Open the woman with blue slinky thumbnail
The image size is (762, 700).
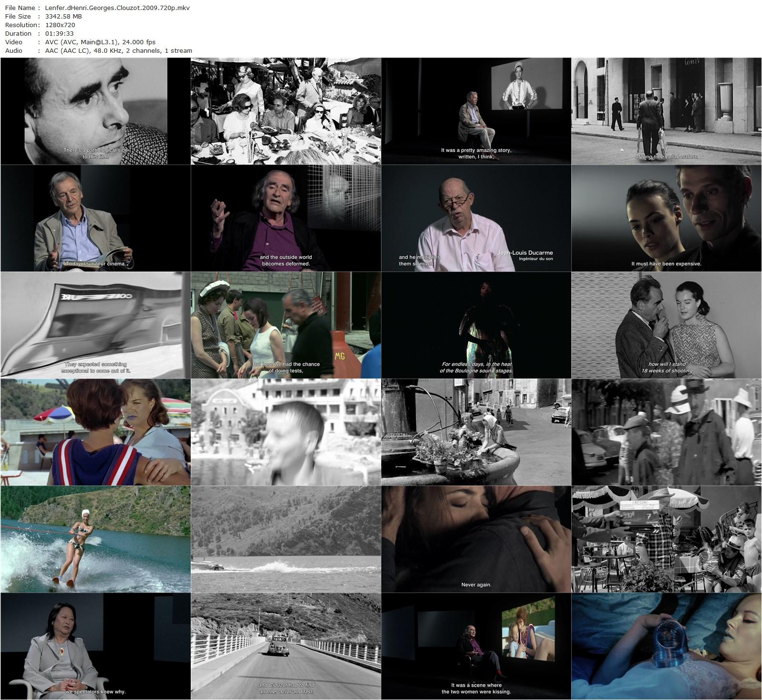(x=666, y=646)
